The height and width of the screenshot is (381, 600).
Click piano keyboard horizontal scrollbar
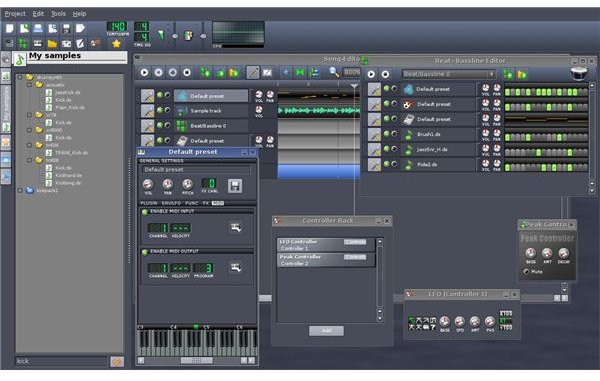pos(196,360)
